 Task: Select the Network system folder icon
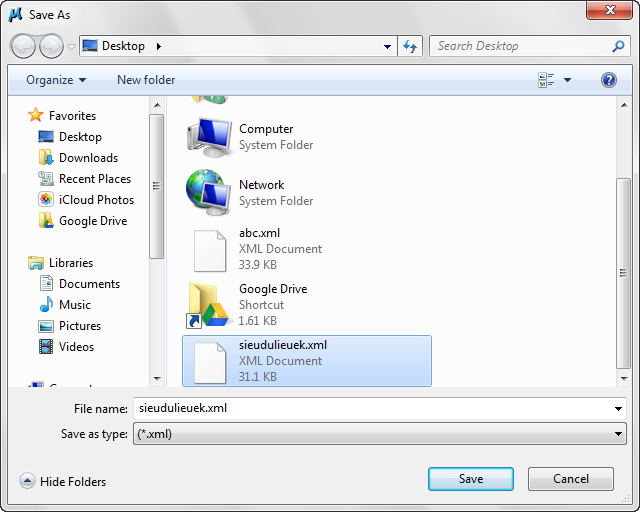[x=209, y=193]
